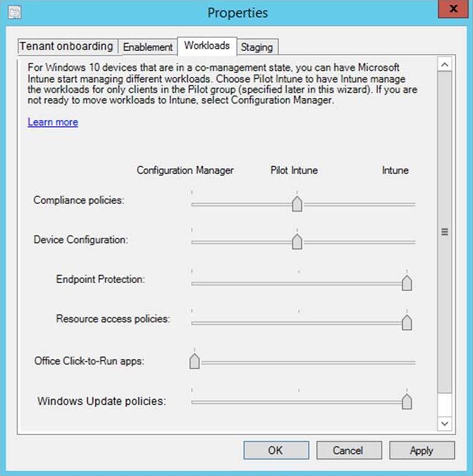Open the Enablement tab
473x476 pixels.
[x=148, y=47]
